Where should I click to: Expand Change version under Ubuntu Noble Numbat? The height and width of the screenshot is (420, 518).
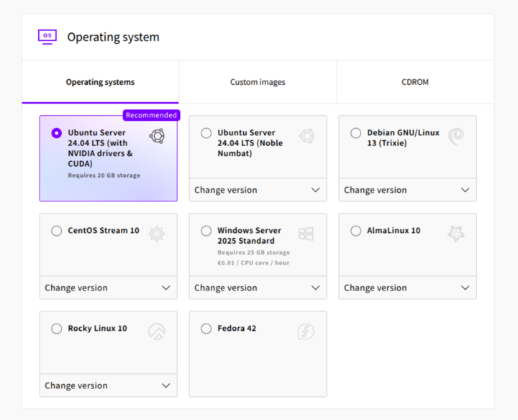[258, 190]
